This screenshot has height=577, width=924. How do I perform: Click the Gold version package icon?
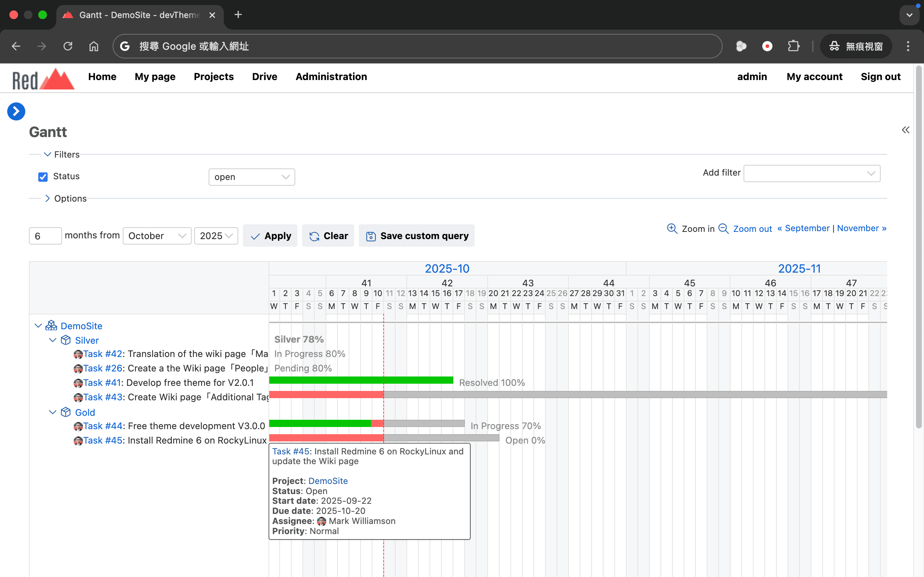66,412
